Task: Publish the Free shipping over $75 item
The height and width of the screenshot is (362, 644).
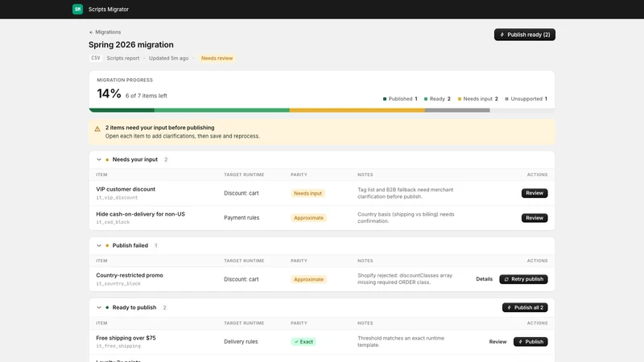Action: [530, 341]
